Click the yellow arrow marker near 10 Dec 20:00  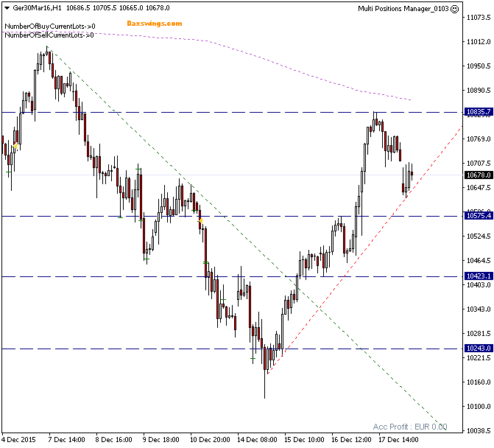click(200, 221)
